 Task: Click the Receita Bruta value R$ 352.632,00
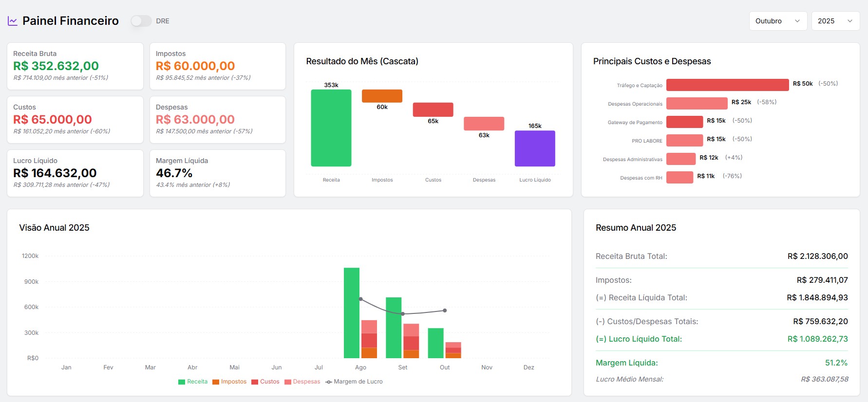point(56,66)
